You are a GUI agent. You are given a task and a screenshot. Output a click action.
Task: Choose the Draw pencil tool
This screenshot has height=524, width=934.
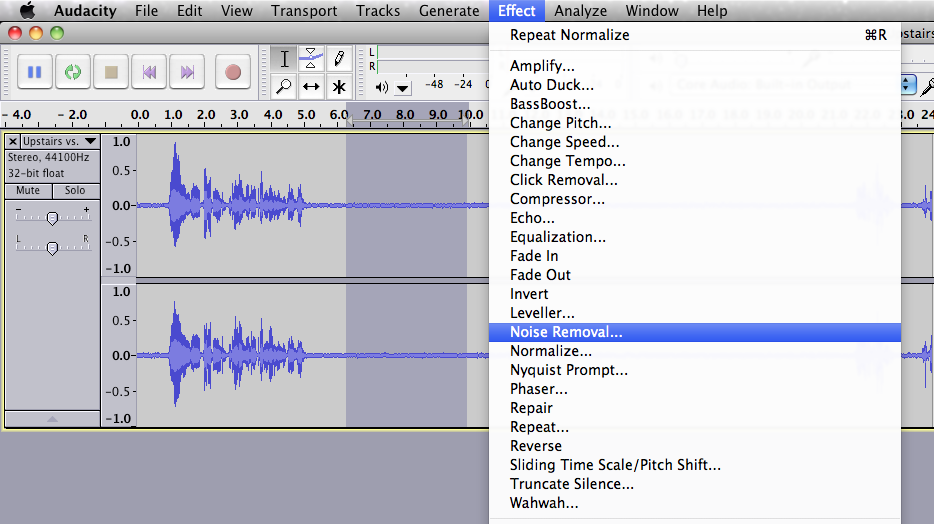339,58
